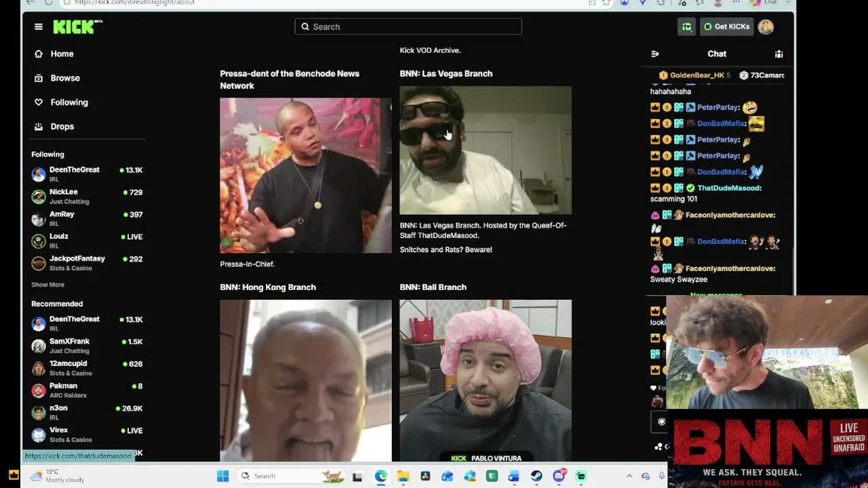Open the BNN Bali Branch image
The width and height of the screenshot is (868, 488).
[x=486, y=380]
